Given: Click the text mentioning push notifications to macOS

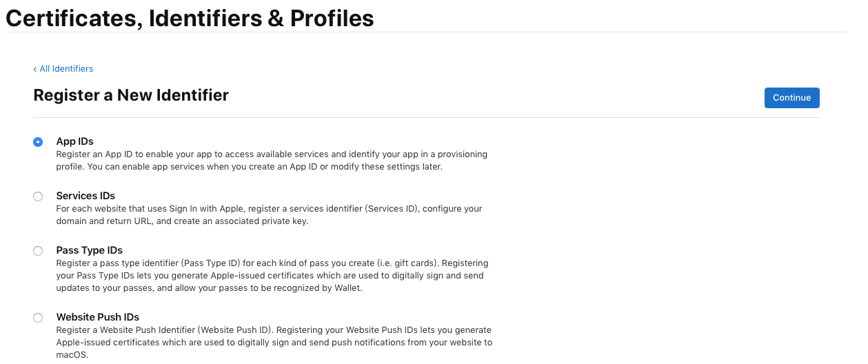Looking at the screenshot, I should 274,343.
